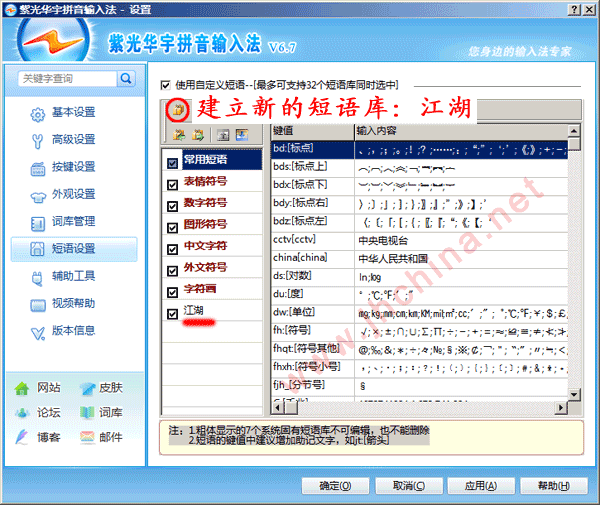Click the 词库管理 sidebar icon

pos(38,223)
